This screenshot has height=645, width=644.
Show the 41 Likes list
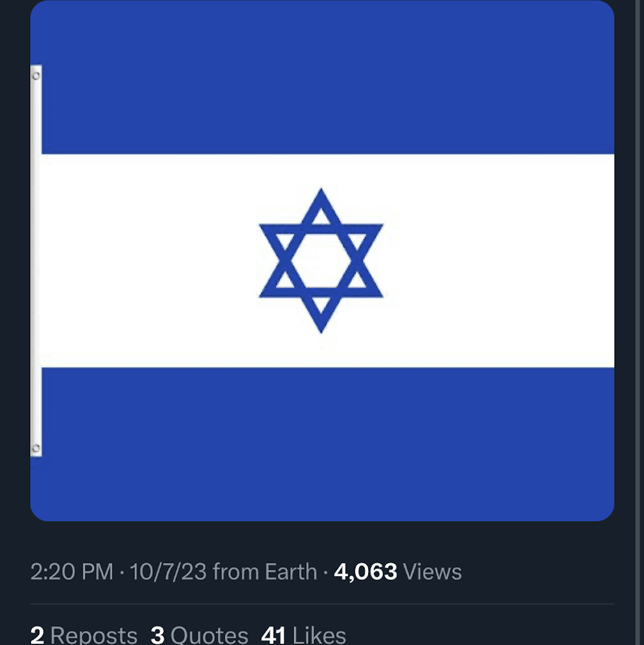(x=304, y=635)
